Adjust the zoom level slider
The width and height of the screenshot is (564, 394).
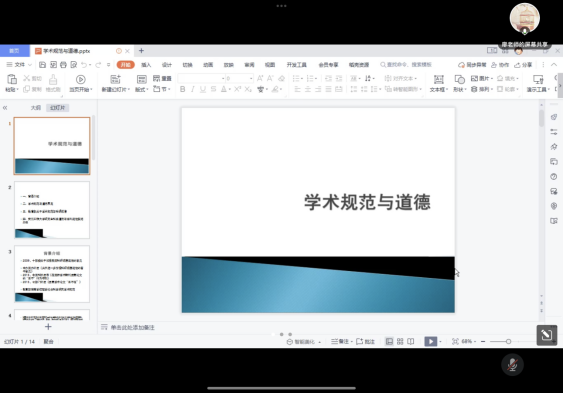[x=508, y=341]
